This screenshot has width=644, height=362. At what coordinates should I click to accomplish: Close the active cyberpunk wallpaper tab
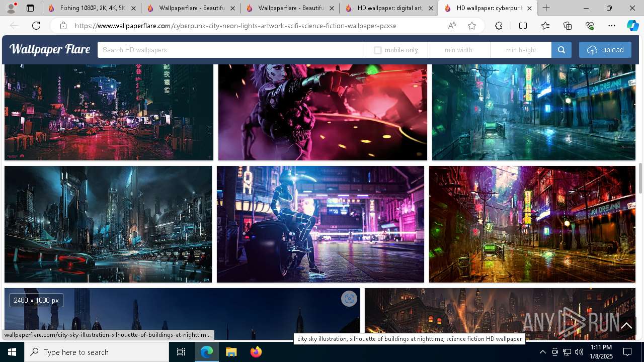(x=529, y=8)
